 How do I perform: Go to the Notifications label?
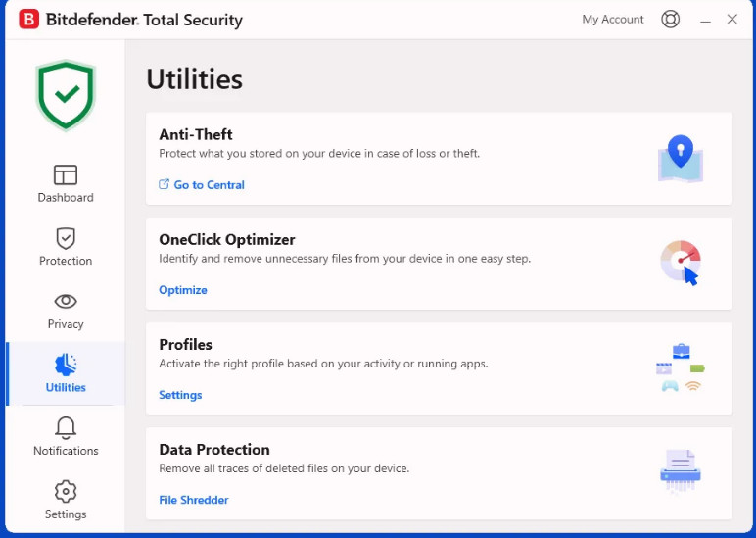click(x=66, y=451)
